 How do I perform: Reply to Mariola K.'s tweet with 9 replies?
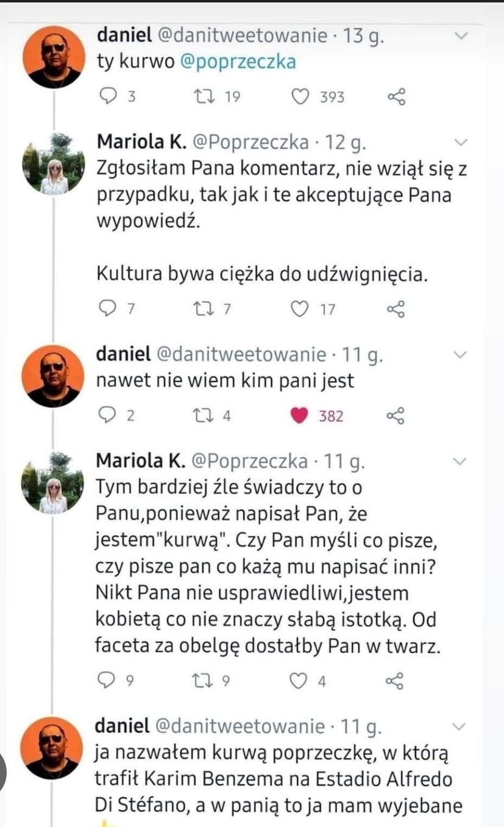point(107,681)
